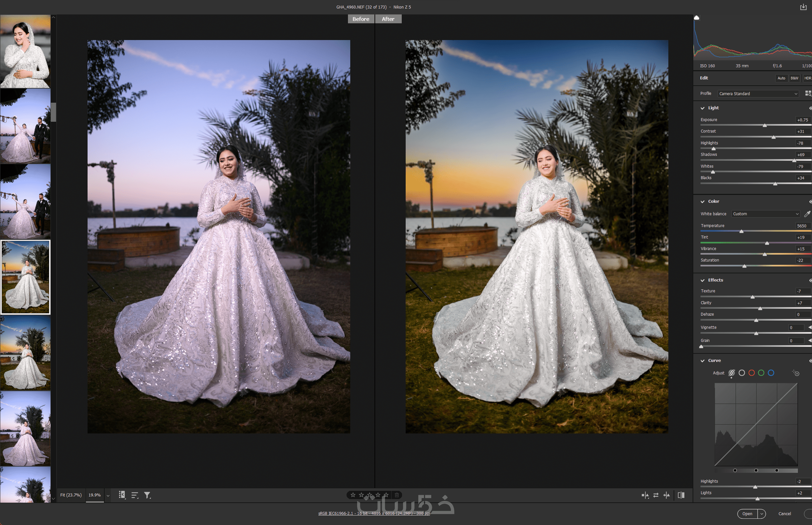The height and width of the screenshot is (525, 812).
Task: Click the filmstrip sort order icon
Action: coord(134,495)
